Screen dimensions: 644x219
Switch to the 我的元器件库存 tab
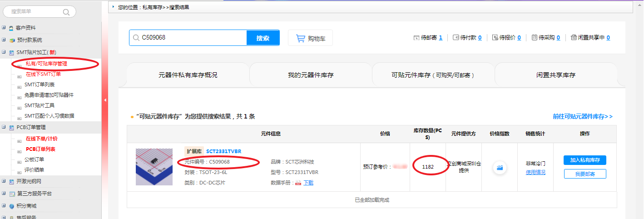311,75
